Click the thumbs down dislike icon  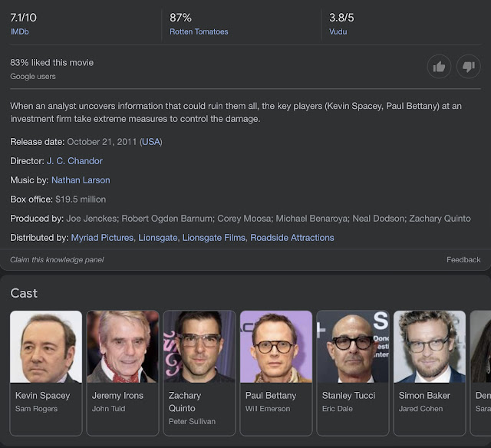pyautogui.click(x=468, y=67)
